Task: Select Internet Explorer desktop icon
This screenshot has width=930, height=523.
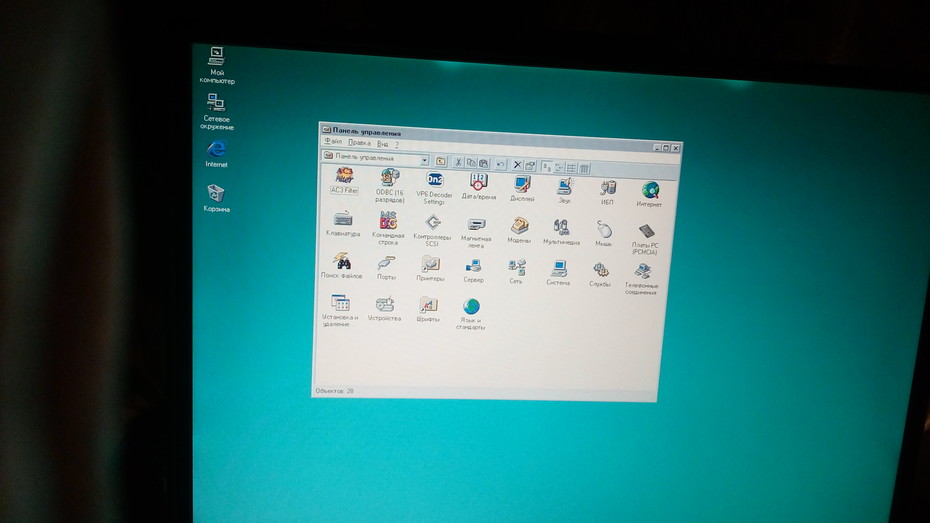Action: coord(216,154)
